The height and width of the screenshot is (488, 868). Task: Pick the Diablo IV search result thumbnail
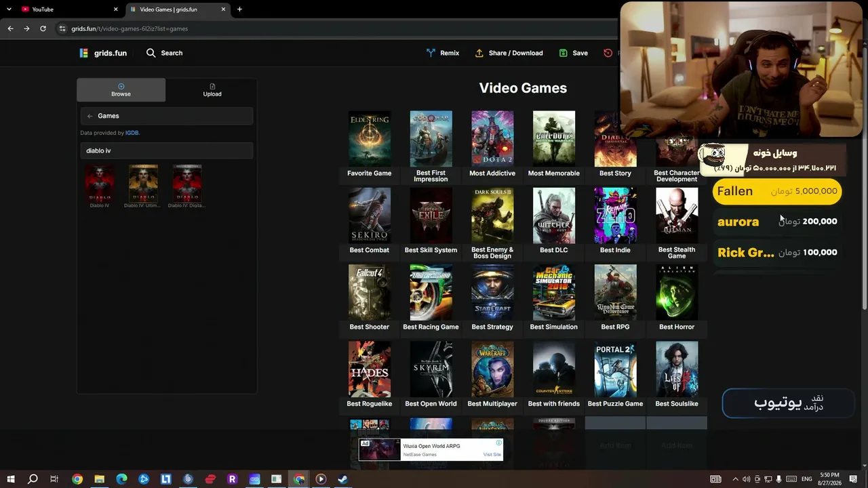[99, 183]
